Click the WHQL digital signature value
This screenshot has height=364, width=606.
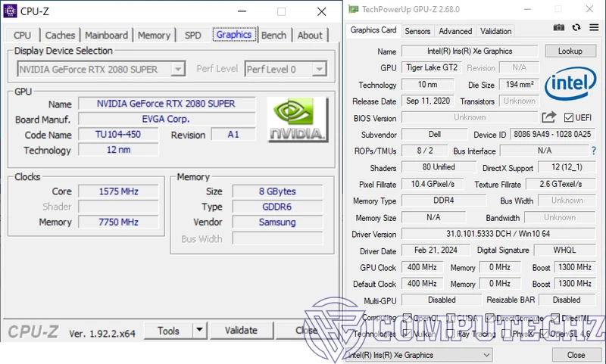pos(564,250)
